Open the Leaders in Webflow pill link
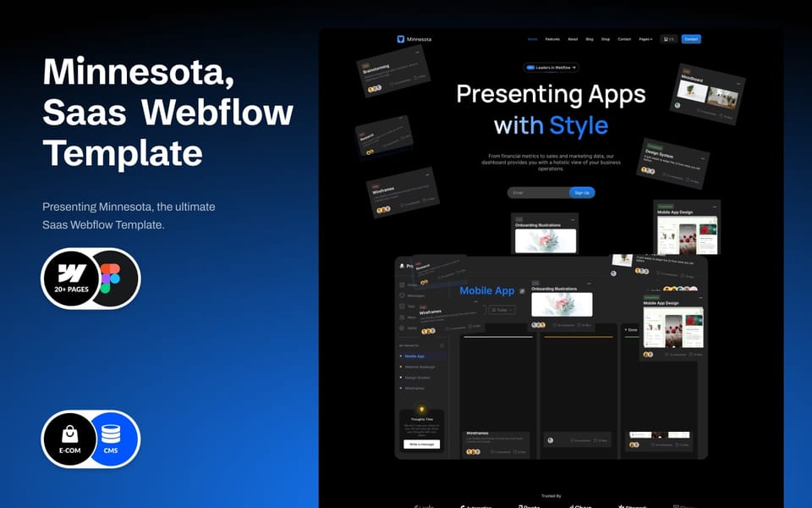 click(x=551, y=68)
